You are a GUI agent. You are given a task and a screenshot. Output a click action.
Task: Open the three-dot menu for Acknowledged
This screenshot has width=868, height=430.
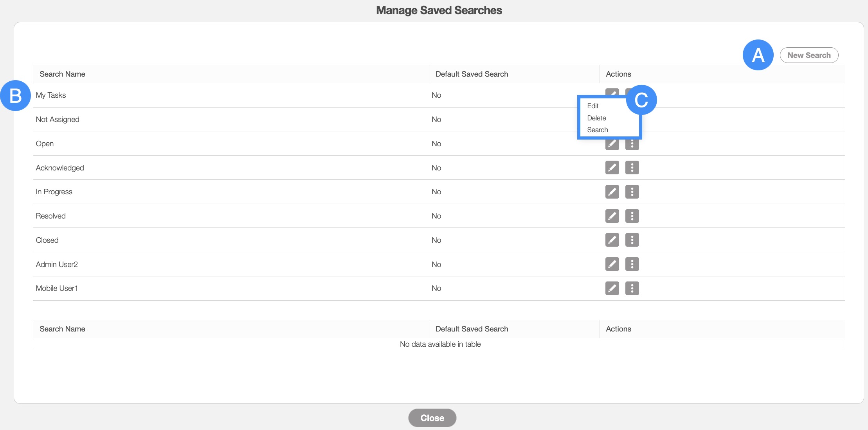point(632,168)
